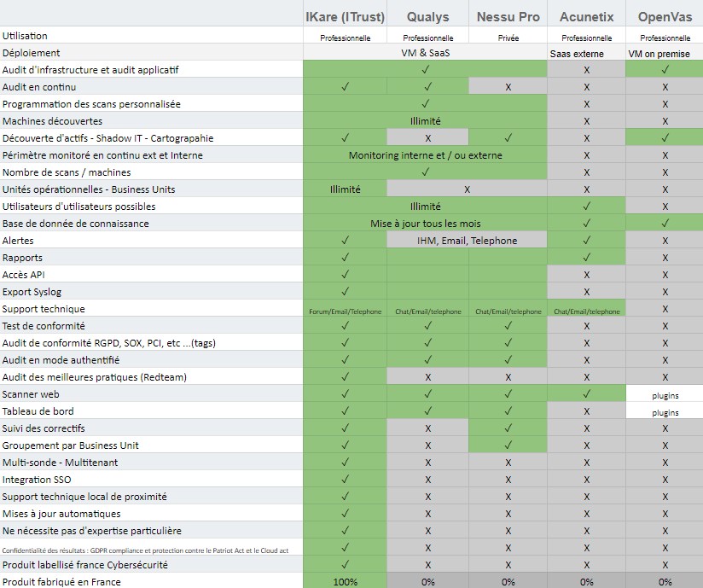Click the 'Integration SSO' row label
This screenshot has height=588, width=703.
[37, 480]
